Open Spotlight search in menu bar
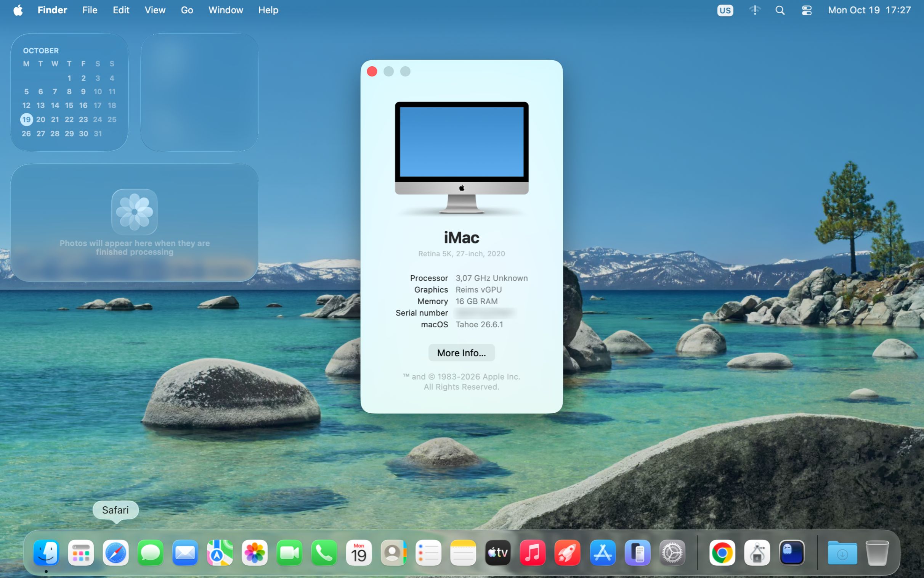The image size is (924, 578). click(x=780, y=10)
